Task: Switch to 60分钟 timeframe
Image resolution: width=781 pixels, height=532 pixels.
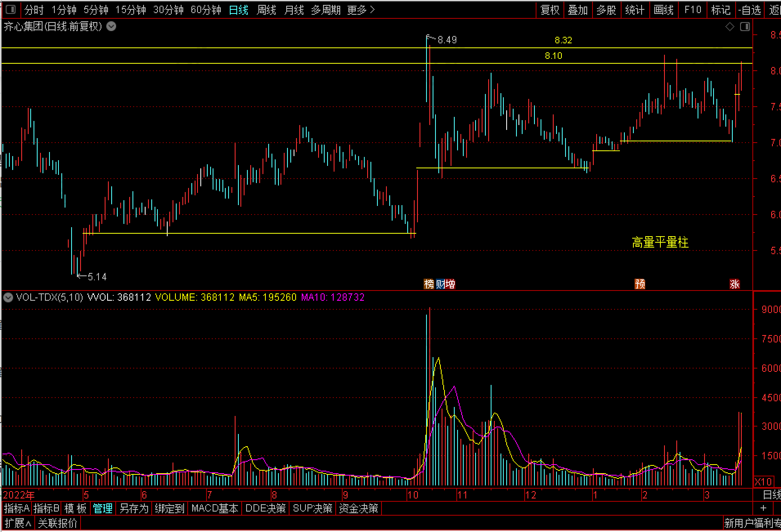Action: (x=206, y=10)
